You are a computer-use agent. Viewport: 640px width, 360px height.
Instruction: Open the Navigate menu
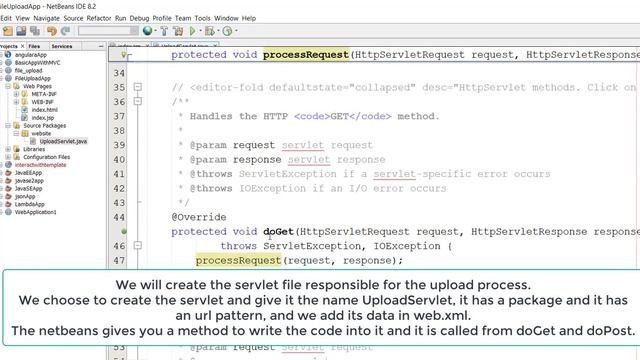click(47, 18)
